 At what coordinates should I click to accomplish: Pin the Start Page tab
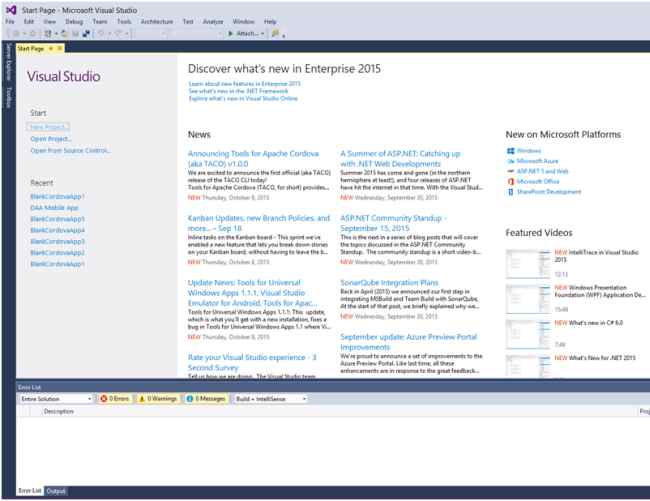(51, 49)
